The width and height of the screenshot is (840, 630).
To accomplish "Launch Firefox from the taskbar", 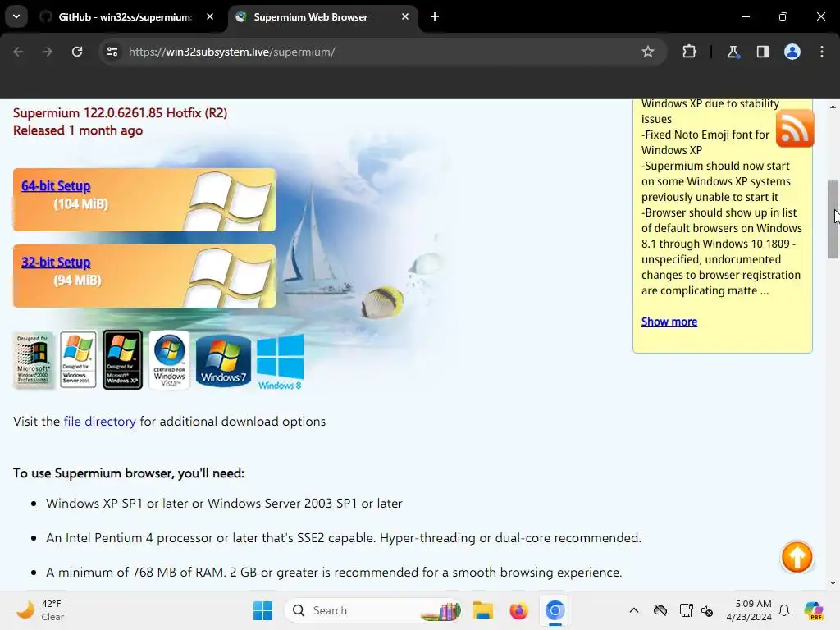I will 518,610.
